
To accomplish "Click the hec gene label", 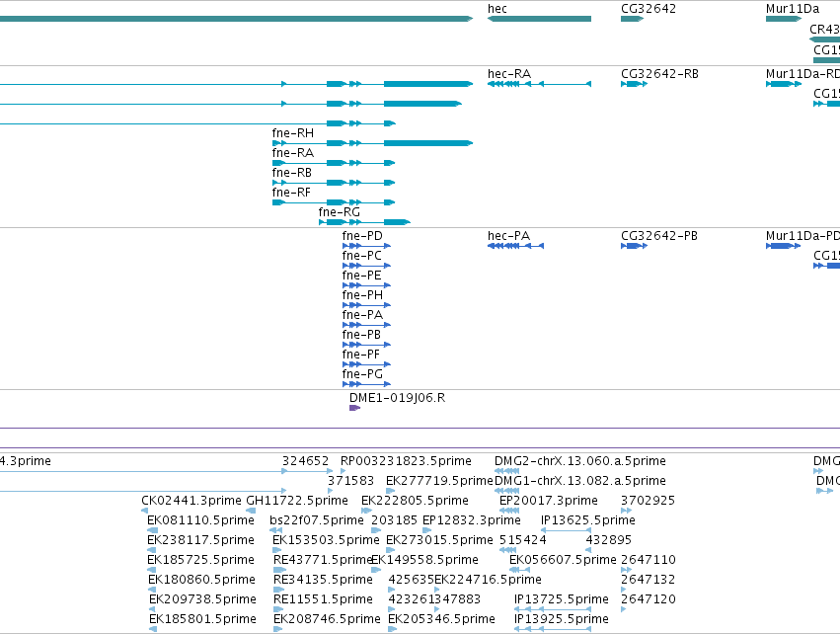I will point(497,9).
